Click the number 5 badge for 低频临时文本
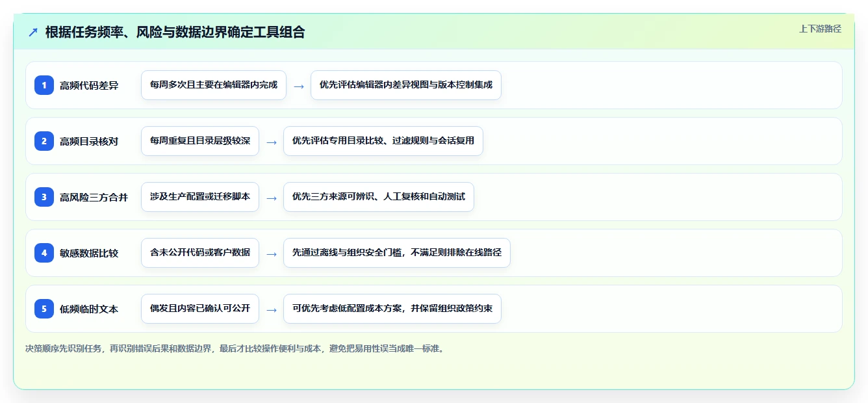The image size is (868, 403). (x=44, y=309)
